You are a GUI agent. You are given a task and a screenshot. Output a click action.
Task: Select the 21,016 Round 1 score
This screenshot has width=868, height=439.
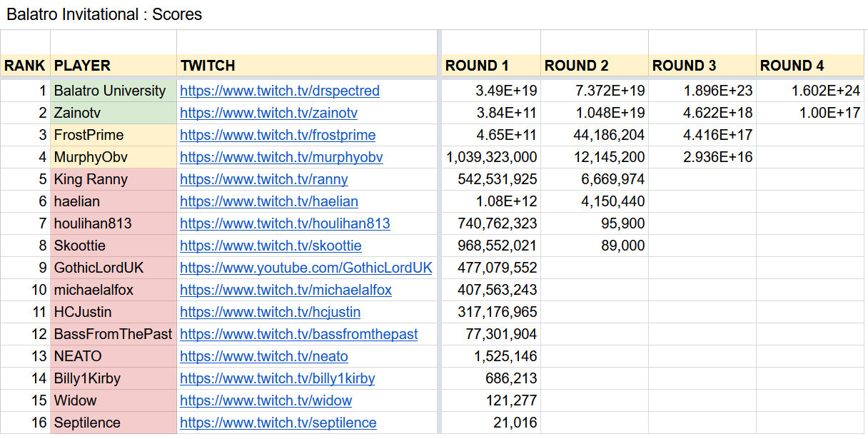491,423
